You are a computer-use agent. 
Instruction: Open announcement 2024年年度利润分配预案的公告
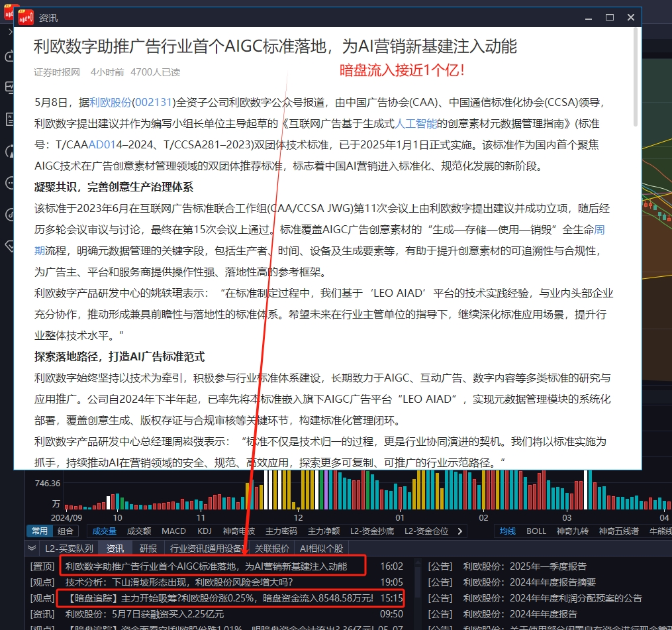pyautogui.click(x=552, y=598)
